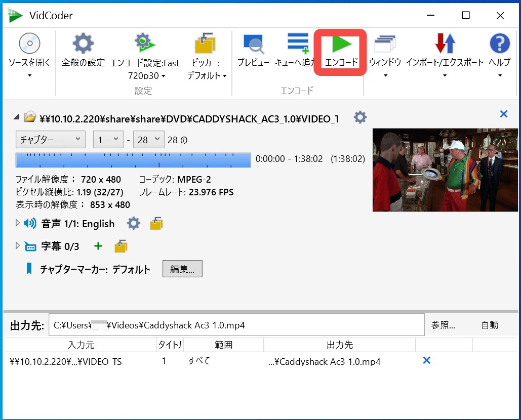The height and width of the screenshot is (420, 521).
Task: Expand the ソースを開く dropdown arrow
Action: [x=29, y=76]
